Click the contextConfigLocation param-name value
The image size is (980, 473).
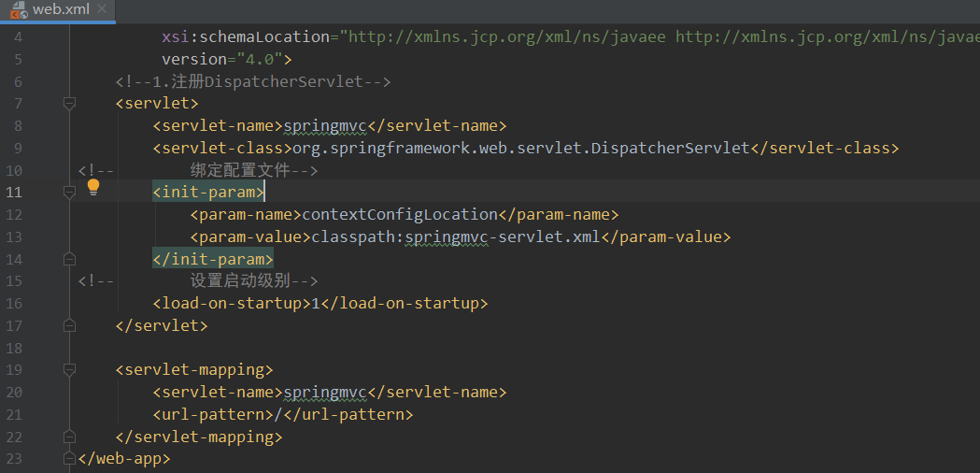click(x=400, y=215)
